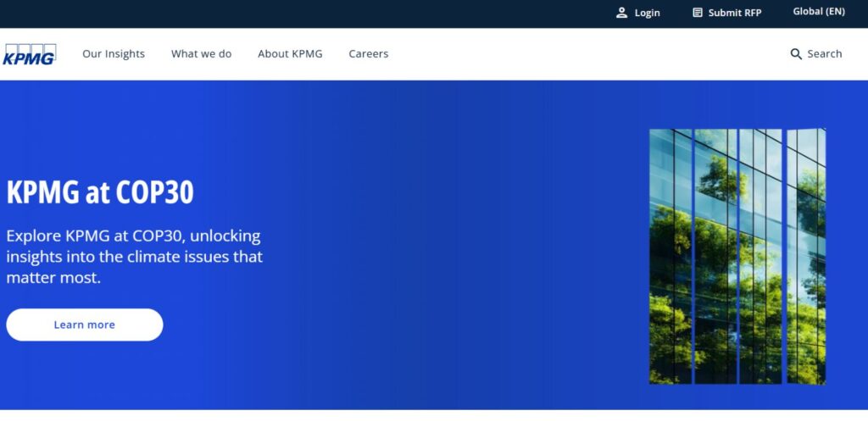
Task: Go to the Careers menu item
Action: coord(368,54)
